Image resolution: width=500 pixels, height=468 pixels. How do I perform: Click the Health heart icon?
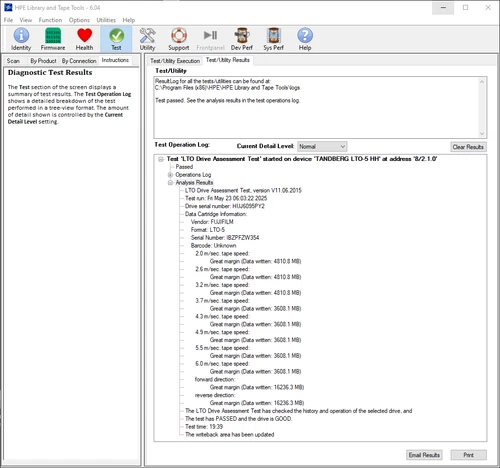(x=84, y=39)
